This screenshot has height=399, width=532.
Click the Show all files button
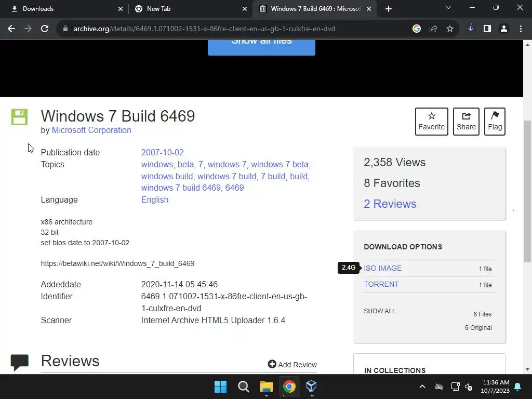pyautogui.click(x=261, y=47)
